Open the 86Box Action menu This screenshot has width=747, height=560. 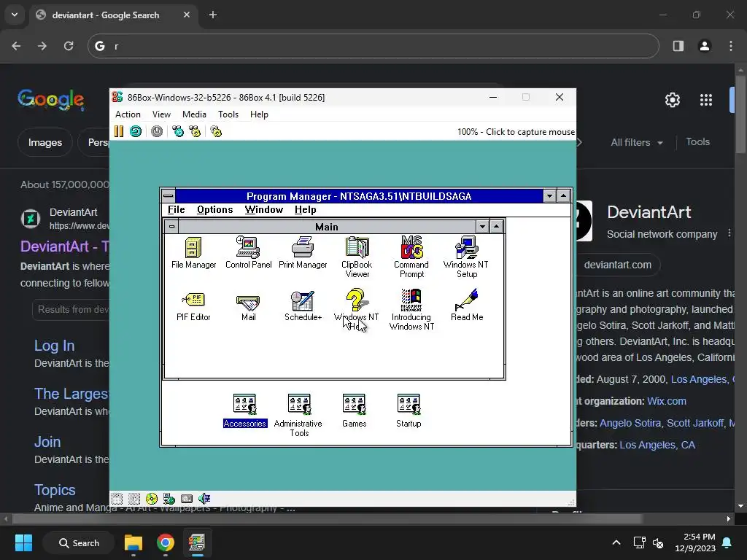point(128,114)
